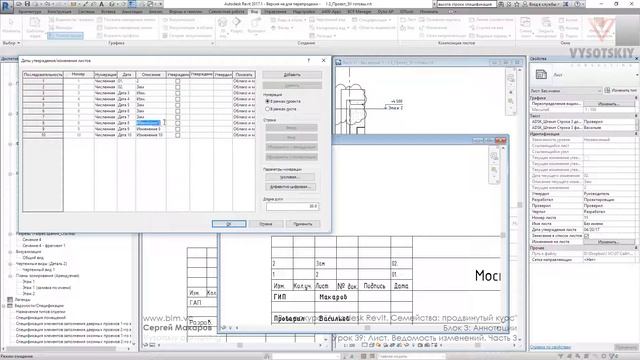
Task: Switch to the Конструкция ribbon tab
Action: (60, 12)
